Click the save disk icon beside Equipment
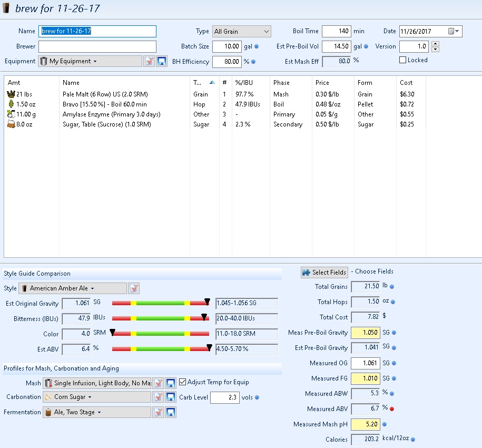 (x=162, y=61)
